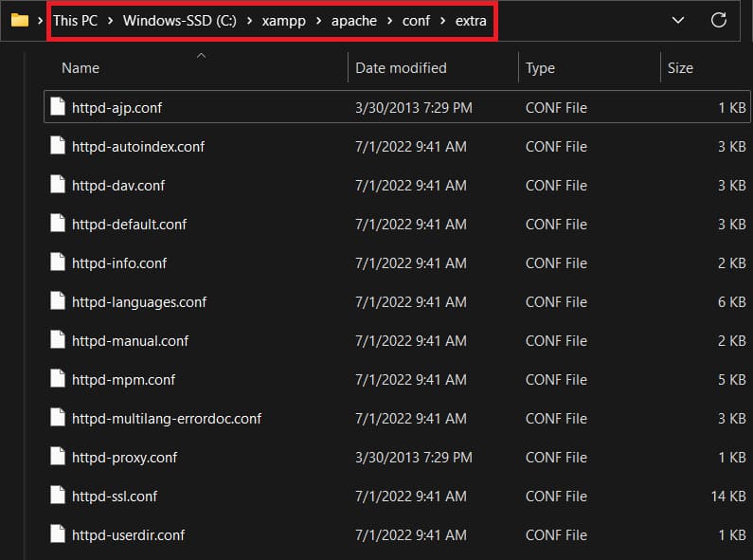Click the httpd-mpm.conf file icon
The image size is (753, 560).
58,379
